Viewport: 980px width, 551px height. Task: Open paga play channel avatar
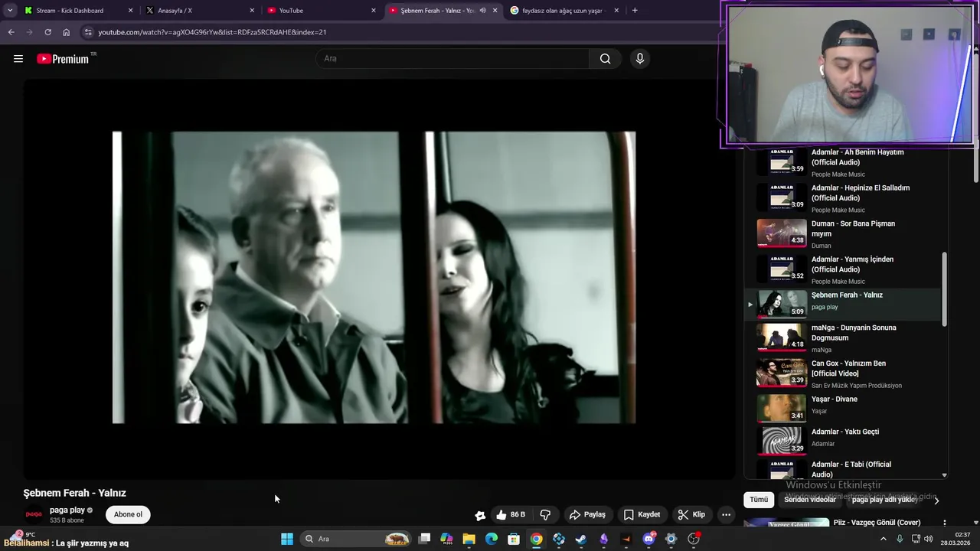[34, 514]
